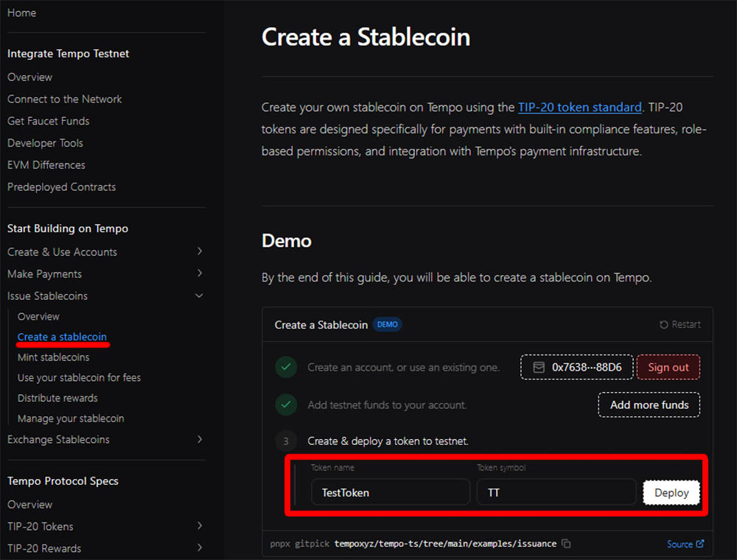The width and height of the screenshot is (737, 560).
Task: Click the Sign out button
Action: pyautogui.click(x=668, y=367)
